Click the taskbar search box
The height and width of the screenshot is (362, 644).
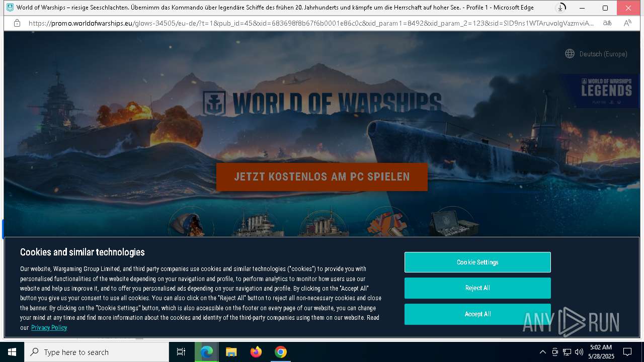[x=97, y=352]
